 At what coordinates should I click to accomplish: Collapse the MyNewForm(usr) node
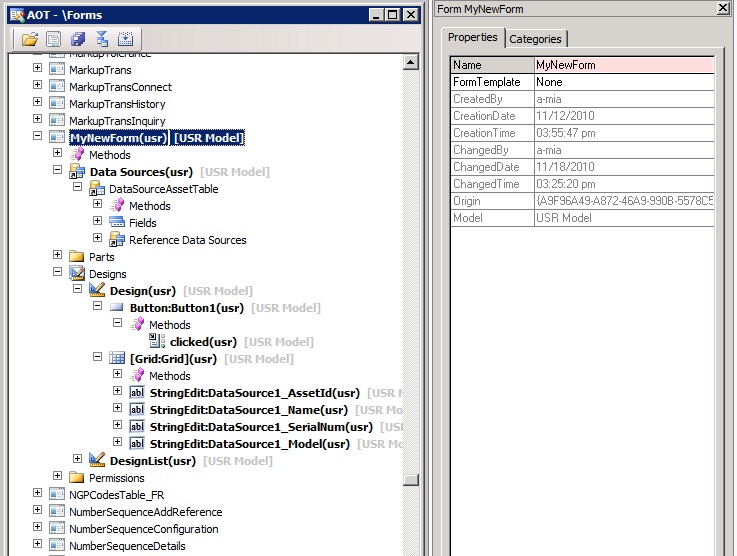(37, 135)
